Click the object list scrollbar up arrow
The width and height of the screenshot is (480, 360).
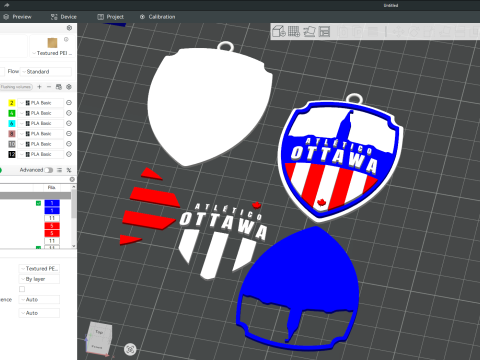[x=74, y=187]
